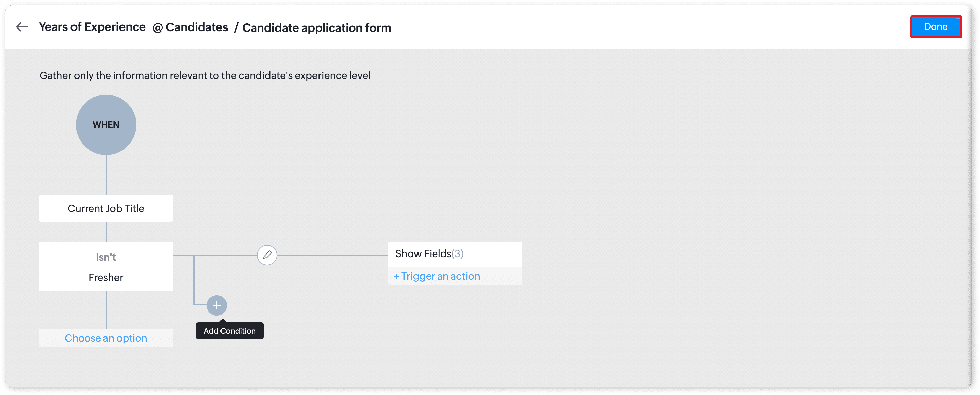The width and height of the screenshot is (980, 395).
Task: Click the Fresher condition value
Action: pyautogui.click(x=106, y=278)
